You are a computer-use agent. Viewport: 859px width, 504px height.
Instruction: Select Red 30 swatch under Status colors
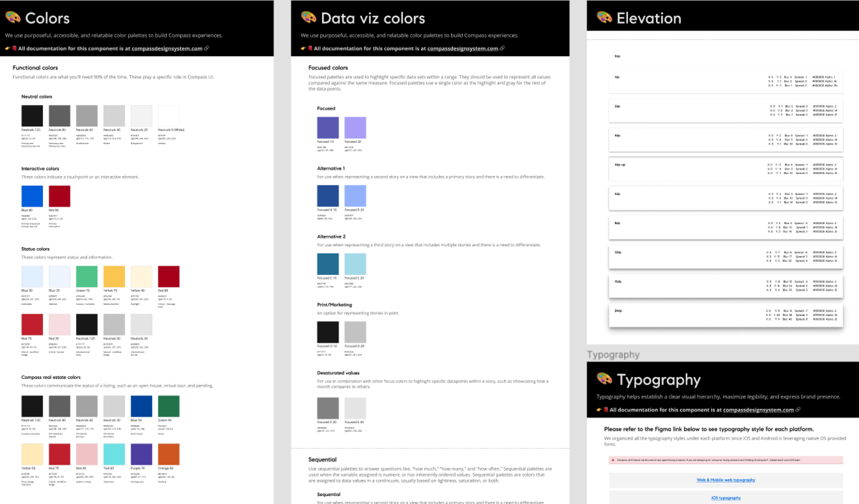coord(59,324)
